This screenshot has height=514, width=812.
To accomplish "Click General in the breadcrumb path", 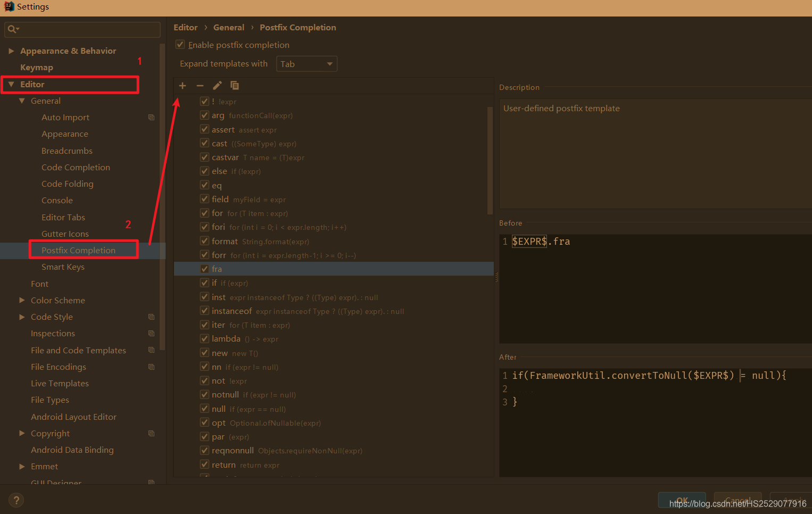I will [229, 28].
